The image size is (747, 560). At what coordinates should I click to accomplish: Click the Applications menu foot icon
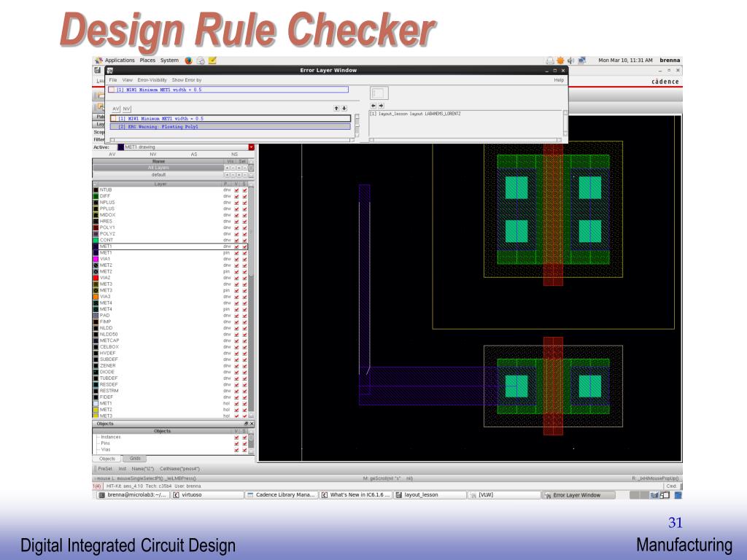click(98, 61)
